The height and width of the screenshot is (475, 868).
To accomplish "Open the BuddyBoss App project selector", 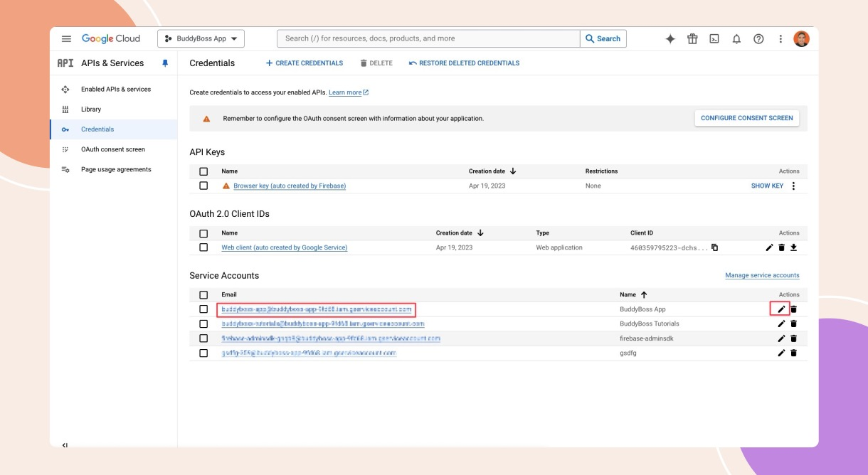I will click(x=201, y=39).
